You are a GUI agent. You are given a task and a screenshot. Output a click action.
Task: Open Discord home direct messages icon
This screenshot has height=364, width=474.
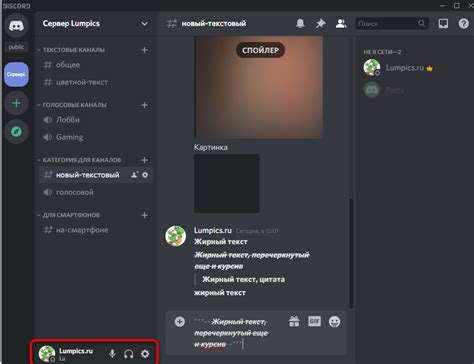pyautogui.click(x=16, y=26)
